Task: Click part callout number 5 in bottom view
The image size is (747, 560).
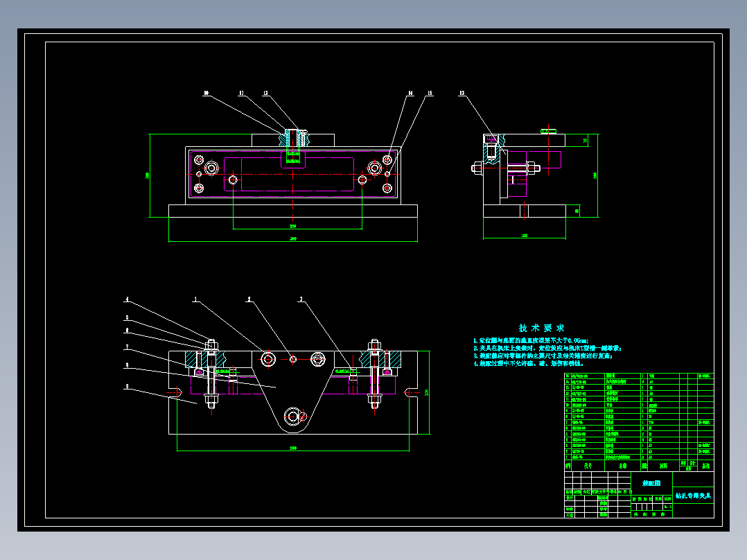Action: (x=127, y=317)
